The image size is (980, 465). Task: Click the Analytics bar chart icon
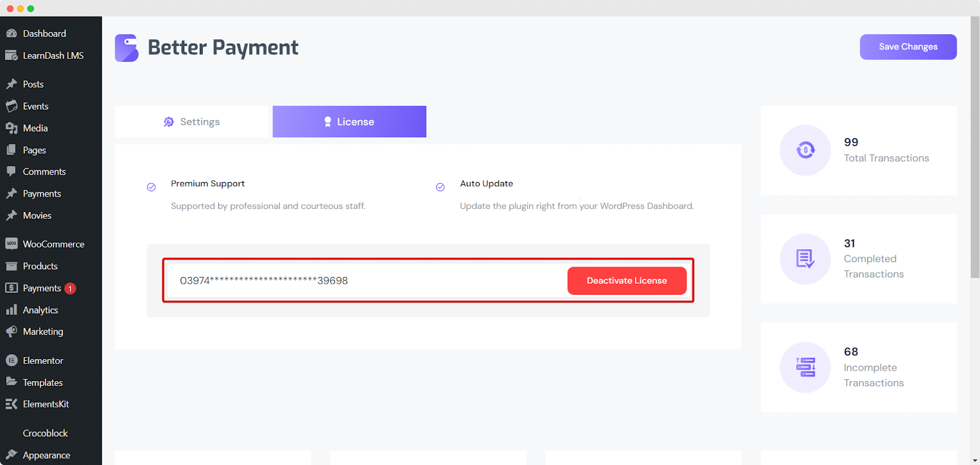(x=11, y=310)
